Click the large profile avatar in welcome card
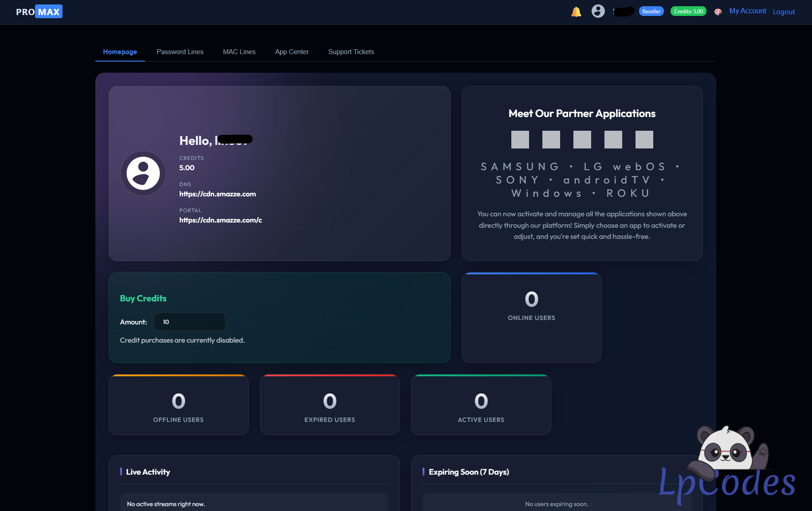Screen dimensions: 812x511 tap(143, 173)
